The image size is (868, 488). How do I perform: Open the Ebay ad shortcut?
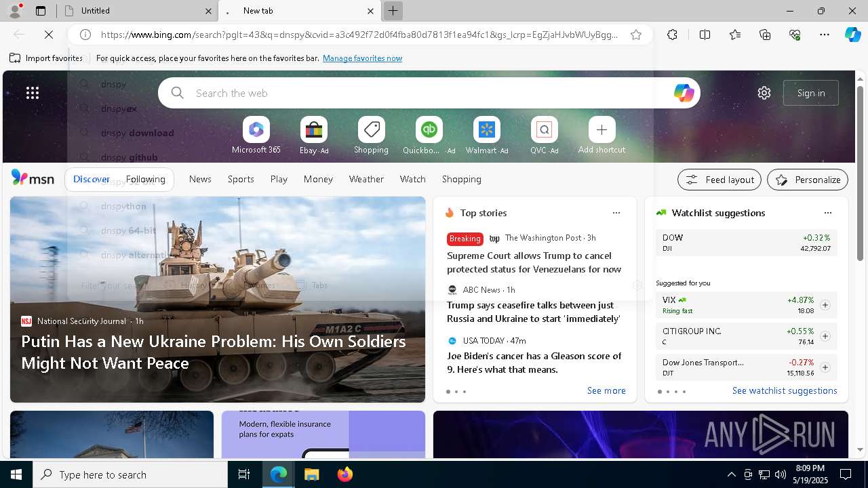tap(314, 136)
